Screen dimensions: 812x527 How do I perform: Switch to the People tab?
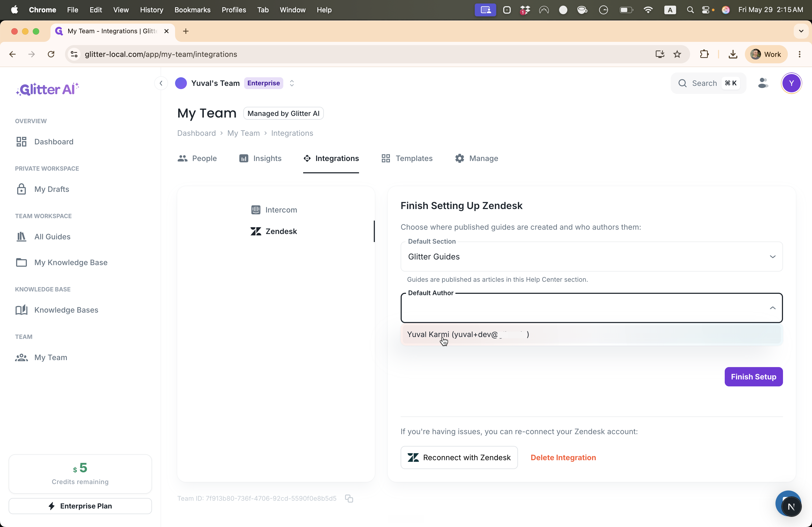pyautogui.click(x=197, y=159)
